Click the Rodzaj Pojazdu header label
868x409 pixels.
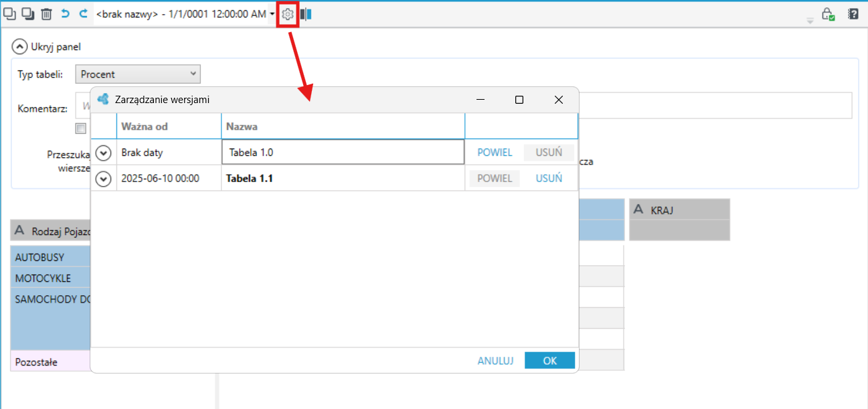point(61,231)
